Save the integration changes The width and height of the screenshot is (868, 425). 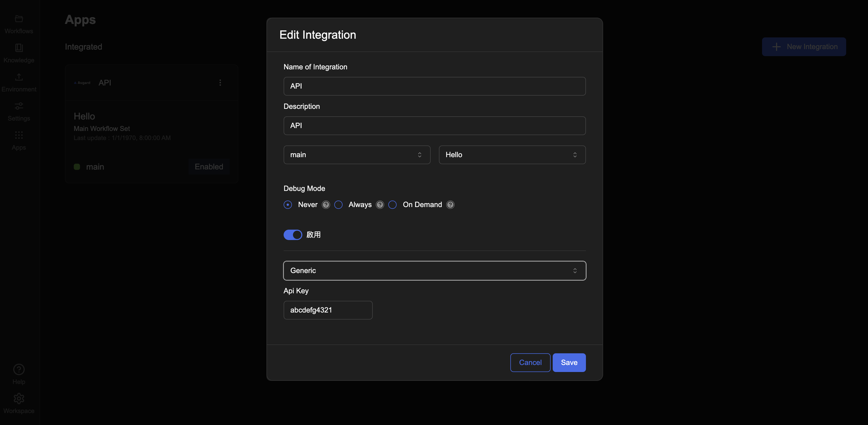pyautogui.click(x=569, y=363)
